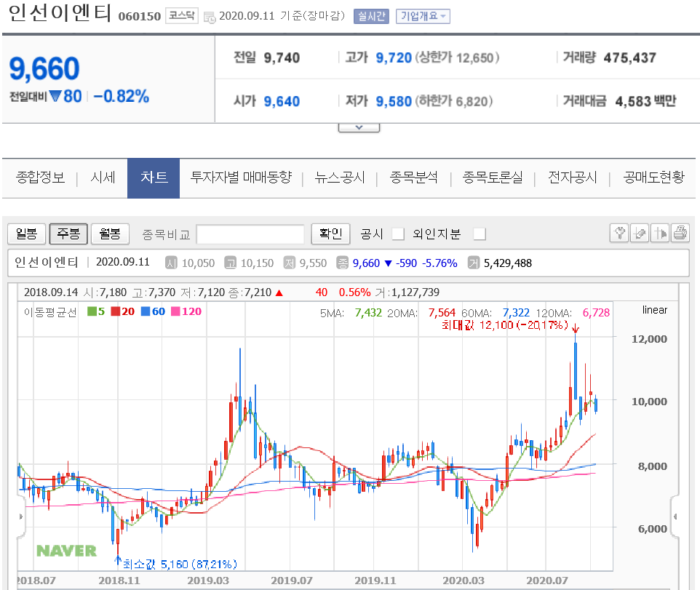The width and height of the screenshot is (700, 590).
Task: Click the 실시간 real-time button
Action: click(371, 17)
